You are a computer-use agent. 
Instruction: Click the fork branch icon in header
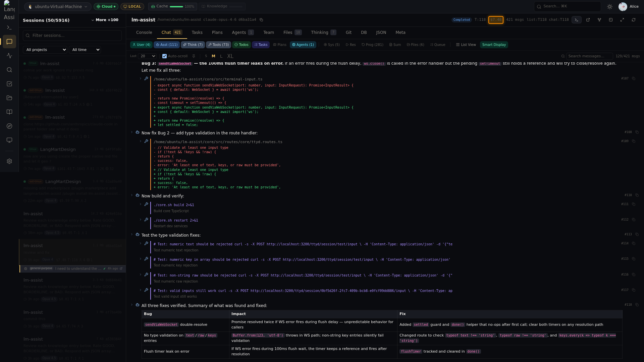point(599,20)
